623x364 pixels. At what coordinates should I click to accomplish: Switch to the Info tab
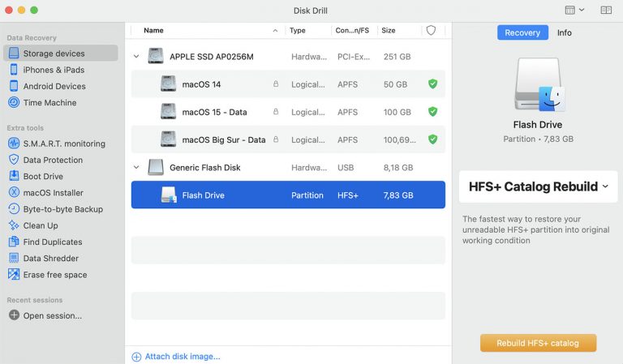pos(565,32)
